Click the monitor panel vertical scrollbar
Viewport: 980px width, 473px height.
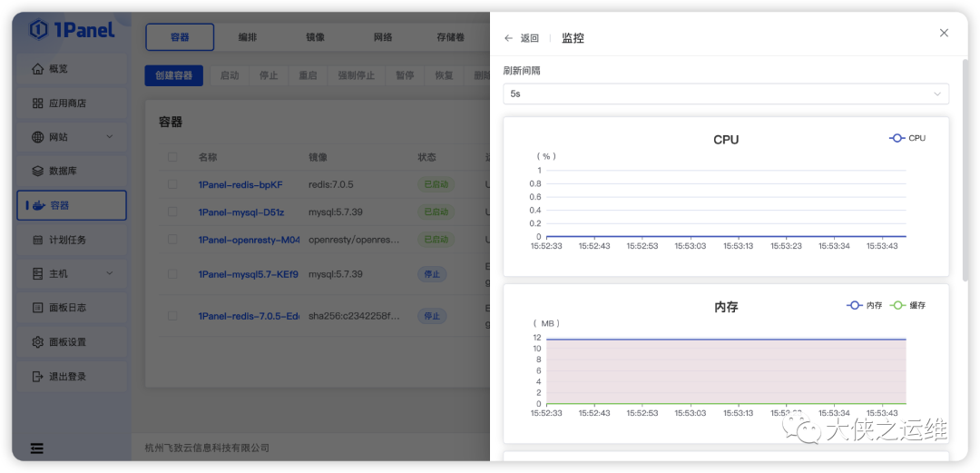(x=965, y=169)
